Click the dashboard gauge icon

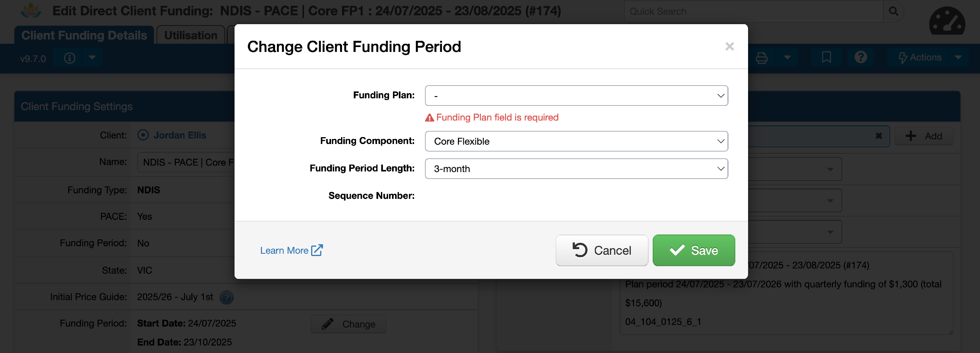tap(947, 22)
